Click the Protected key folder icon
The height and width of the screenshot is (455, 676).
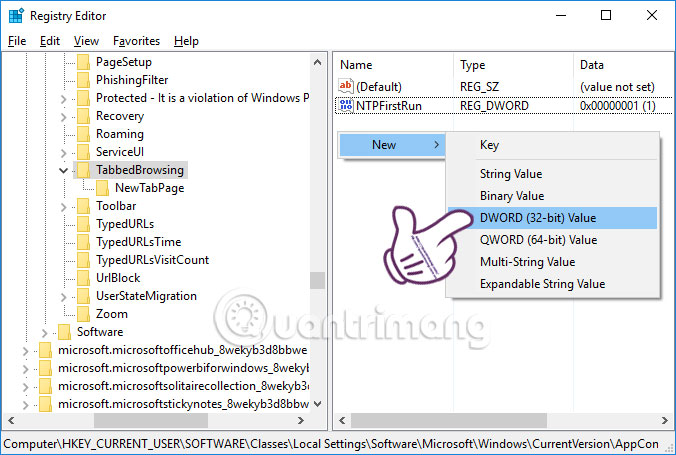[x=84, y=98]
